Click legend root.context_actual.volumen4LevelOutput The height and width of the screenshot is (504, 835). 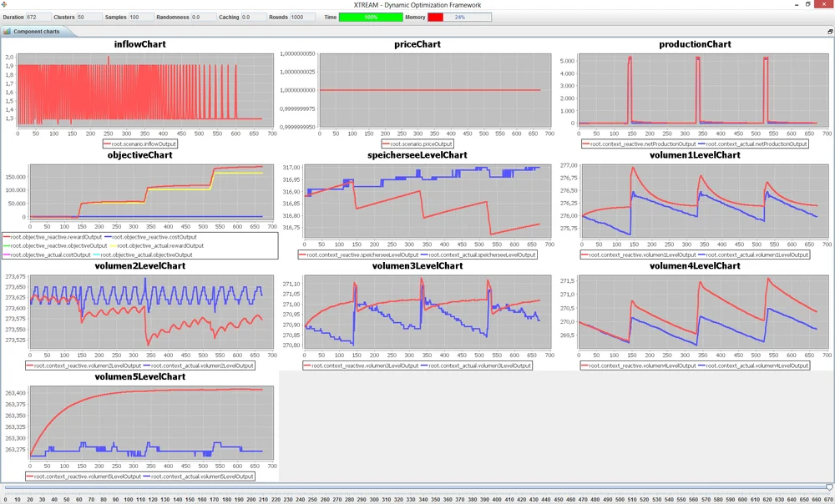click(x=755, y=365)
